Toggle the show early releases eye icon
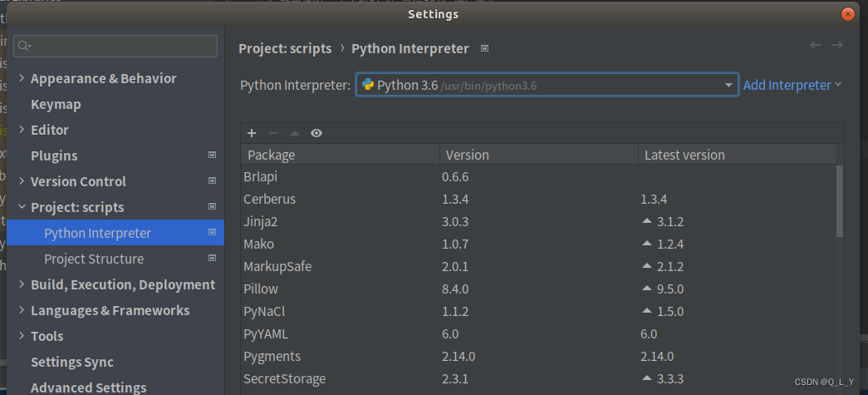 [316, 133]
